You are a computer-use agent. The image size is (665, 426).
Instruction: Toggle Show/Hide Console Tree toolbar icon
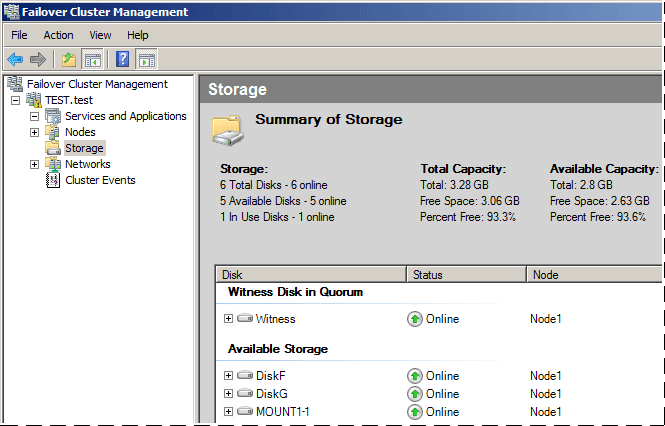(92, 59)
